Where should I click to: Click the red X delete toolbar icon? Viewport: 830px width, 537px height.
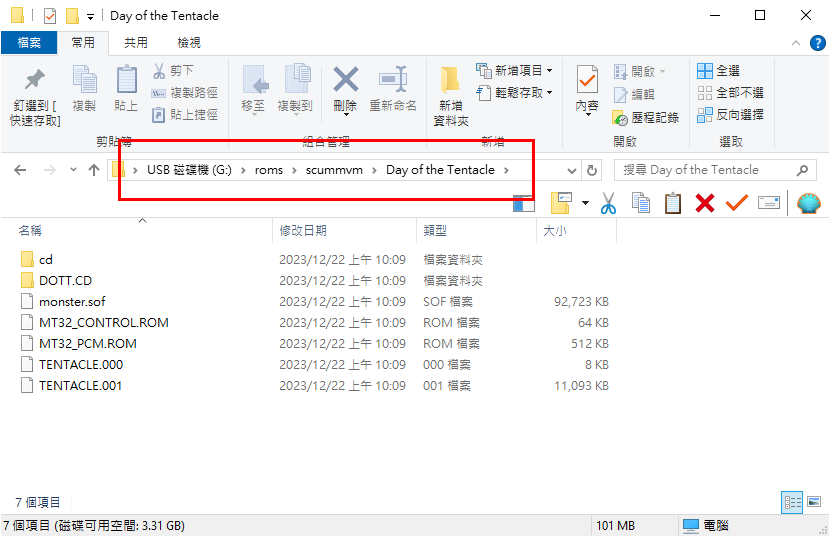705,203
